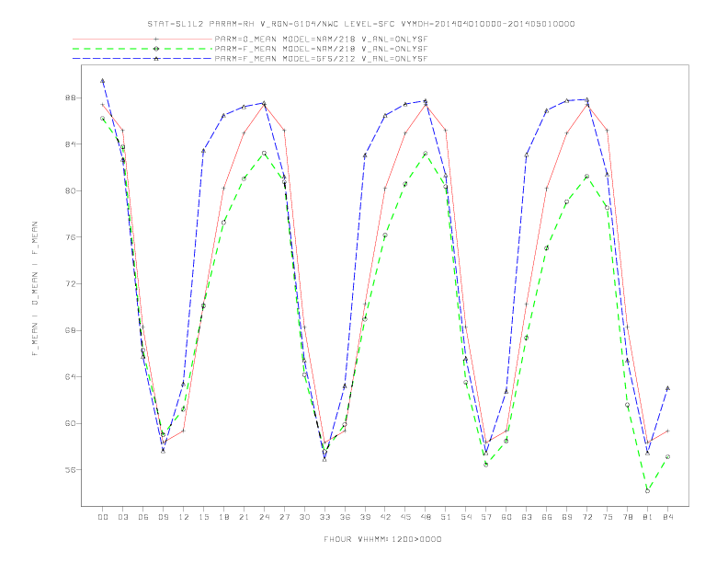The width and height of the screenshot is (728, 563).
Task: Click the x-axis tick label 78
Action: tap(627, 517)
